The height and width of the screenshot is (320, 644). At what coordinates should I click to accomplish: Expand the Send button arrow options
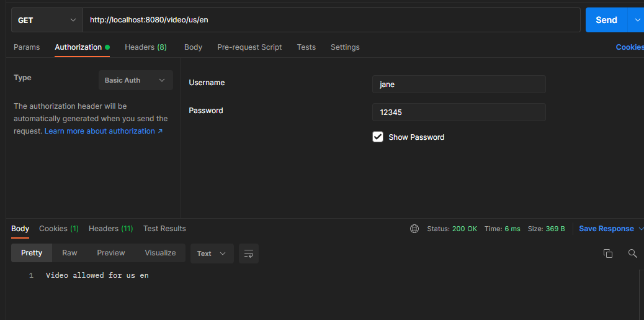(x=636, y=20)
